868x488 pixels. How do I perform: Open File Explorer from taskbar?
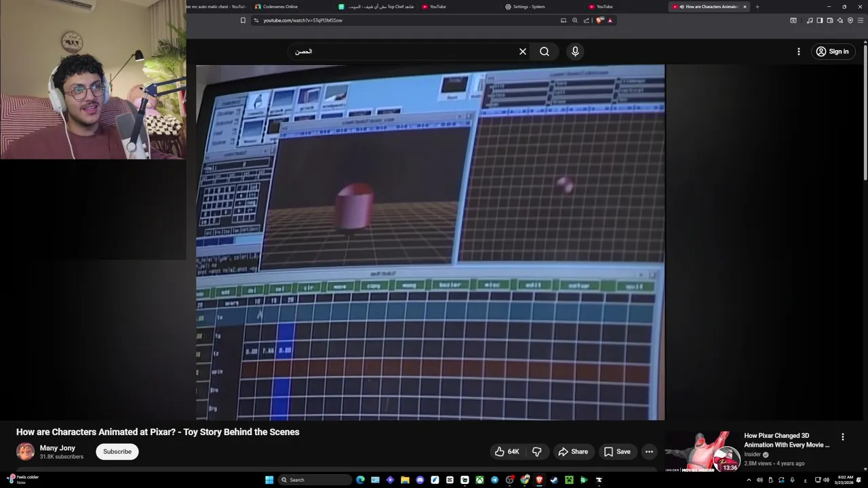405,480
